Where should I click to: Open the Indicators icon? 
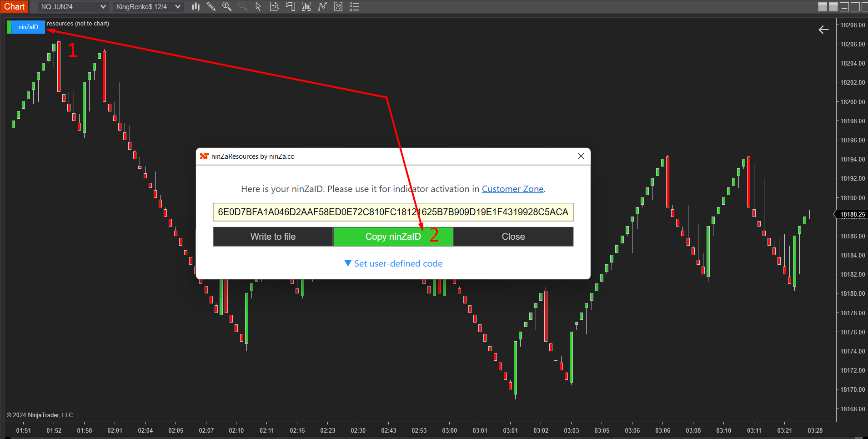pos(322,6)
